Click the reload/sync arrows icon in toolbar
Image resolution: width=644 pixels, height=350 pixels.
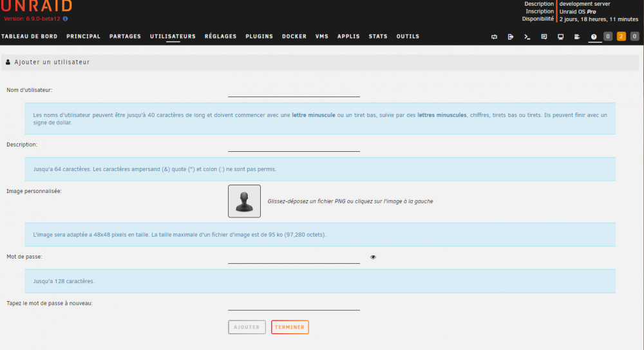pyautogui.click(x=494, y=37)
